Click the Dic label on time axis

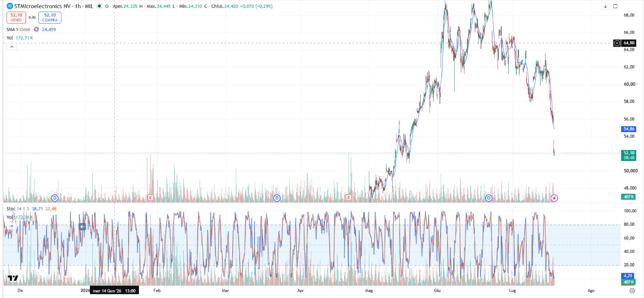pyautogui.click(x=20, y=291)
